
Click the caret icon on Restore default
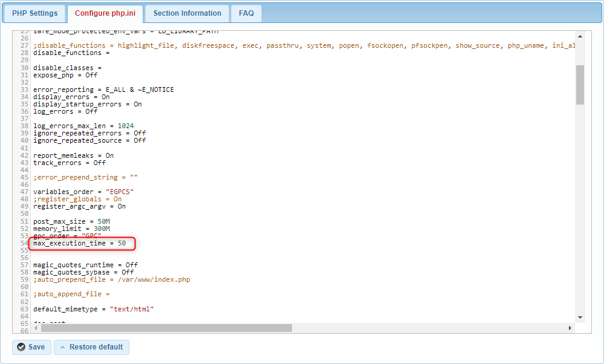pos(63,347)
